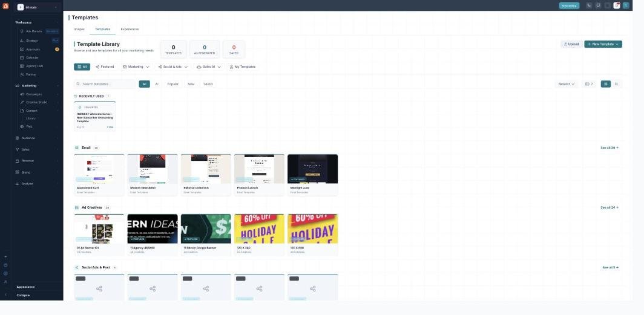The image size is (644, 315).
Task: Switch to the Images tab
Action: coord(79,29)
